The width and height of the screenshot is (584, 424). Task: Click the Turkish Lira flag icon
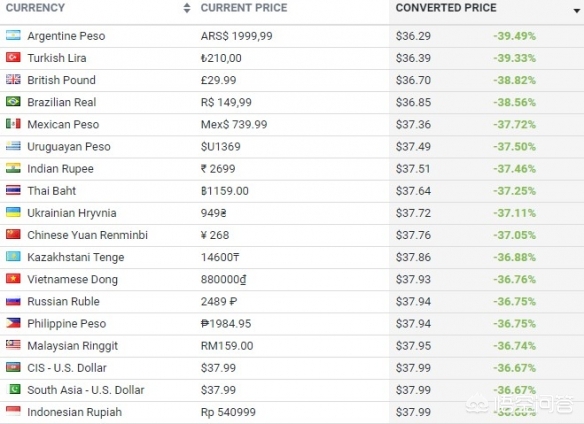pyautogui.click(x=13, y=57)
